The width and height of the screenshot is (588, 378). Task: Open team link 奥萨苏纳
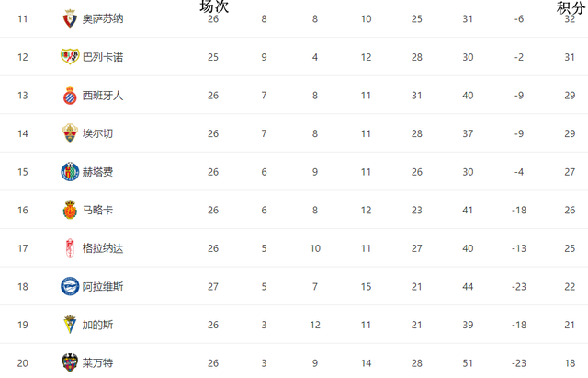pos(103,18)
